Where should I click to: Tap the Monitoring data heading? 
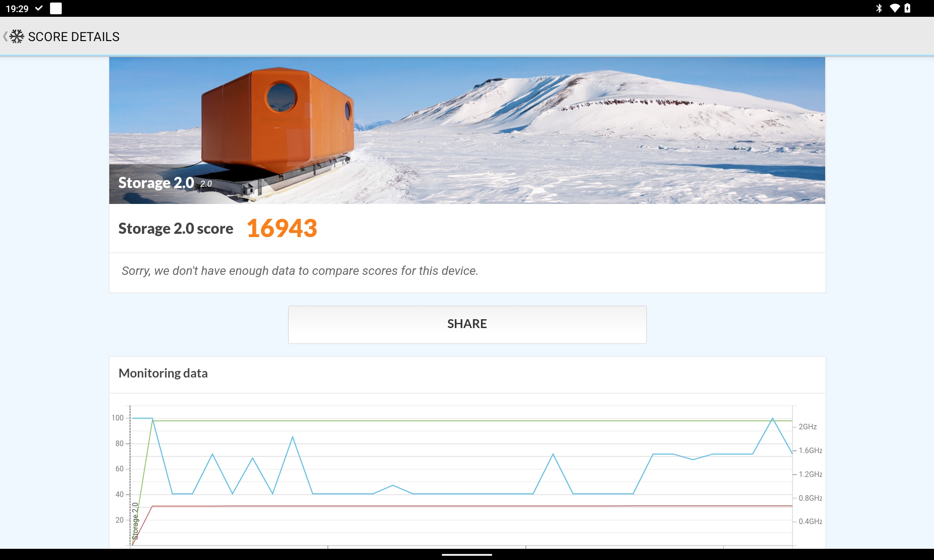tap(163, 373)
